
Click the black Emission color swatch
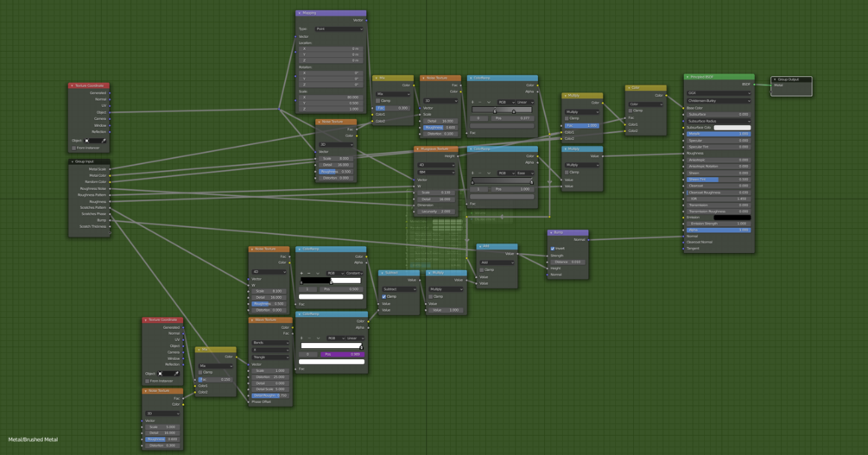(732, 218)
